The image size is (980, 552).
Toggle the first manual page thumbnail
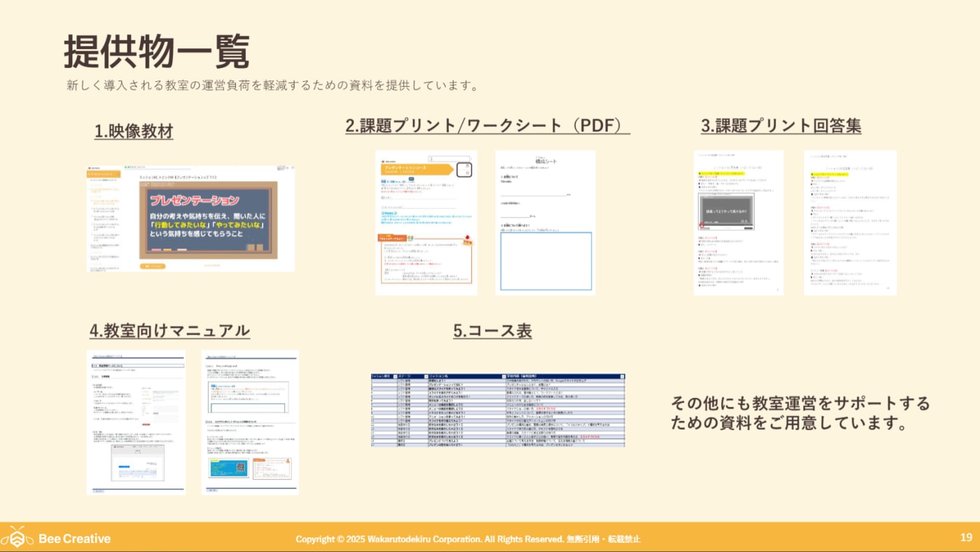point(136,423)
